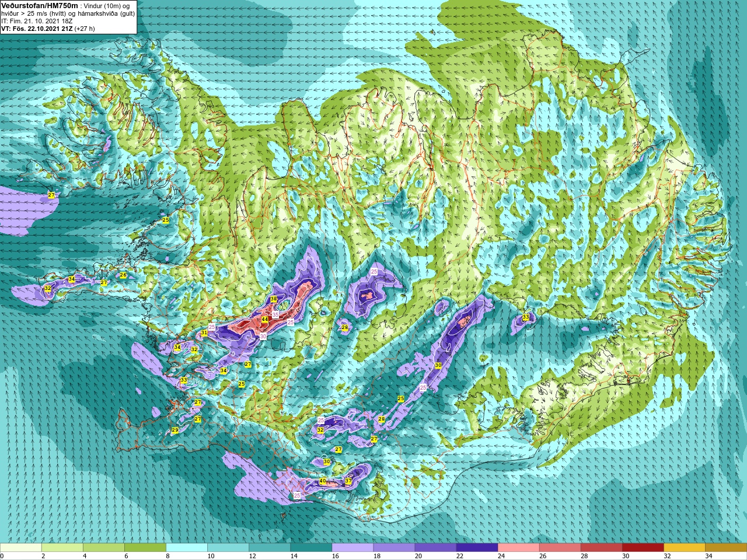Click the Veðurstofan/HM750m title text
The height and width of the screenshot is (560, 747).
click(39, 5)
